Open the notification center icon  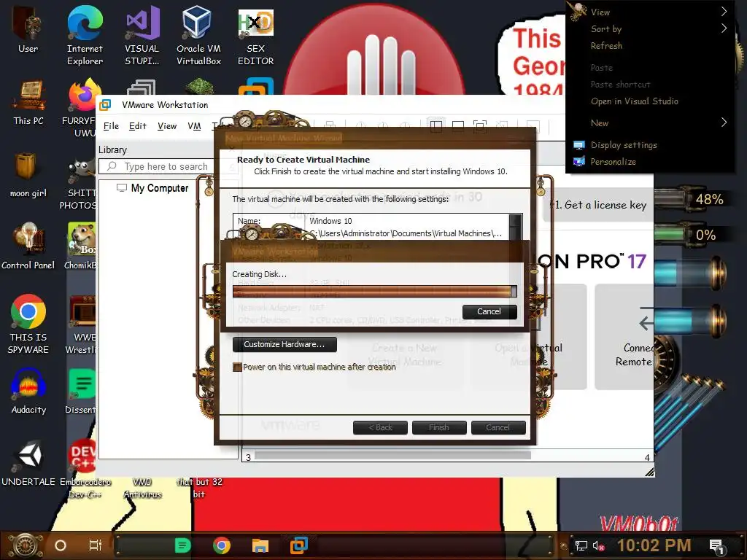[717, 547]
